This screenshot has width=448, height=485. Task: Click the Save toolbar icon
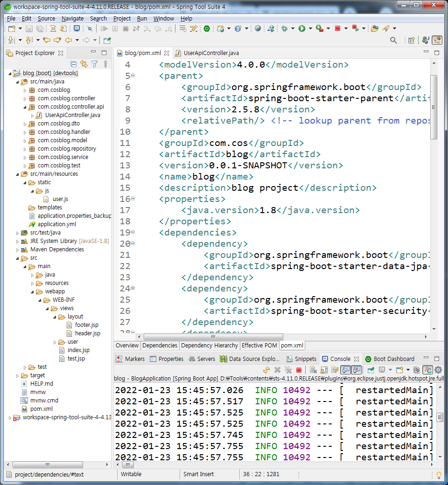29,29
